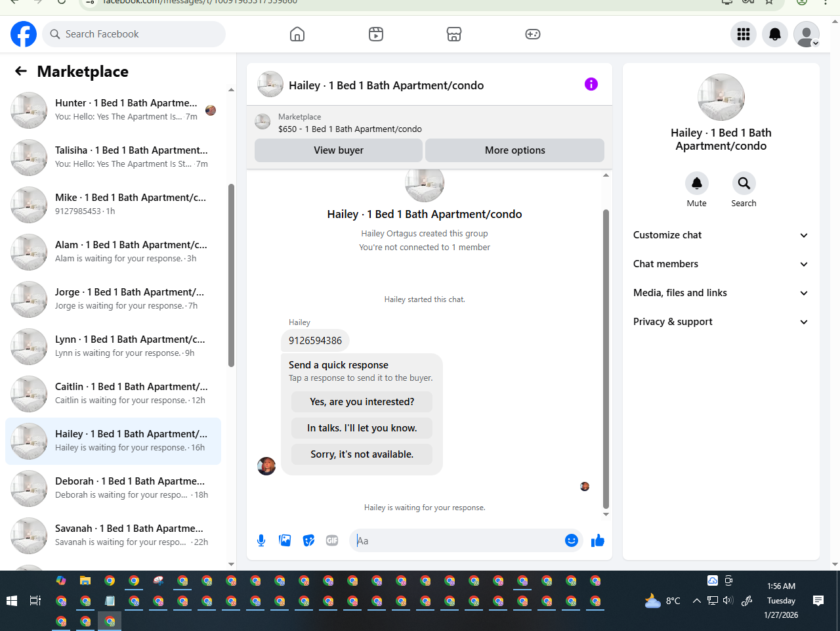Select Hailey's conversation in the list
The image size is (840, 631).
113,441
